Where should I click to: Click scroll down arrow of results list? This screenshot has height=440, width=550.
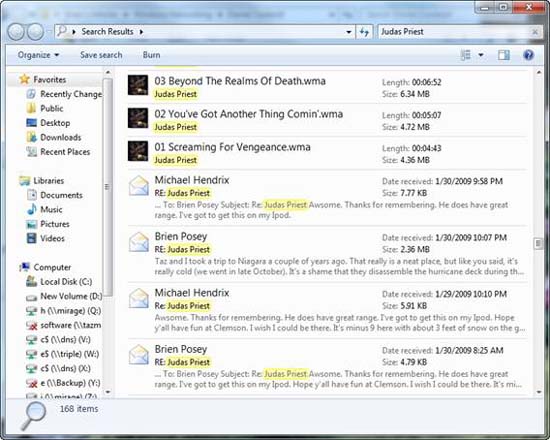(x=539, y=392)
